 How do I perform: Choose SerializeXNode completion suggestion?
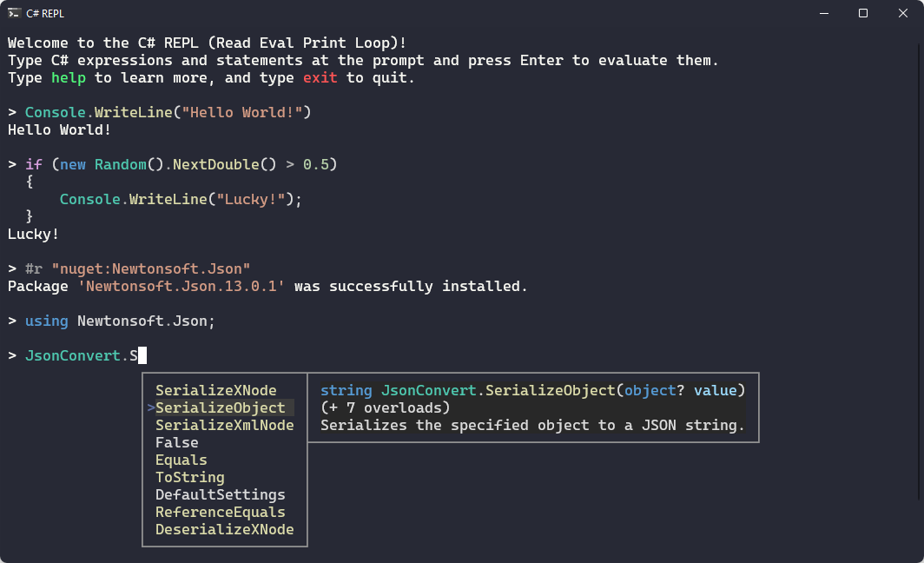click(x=215, y=390)
